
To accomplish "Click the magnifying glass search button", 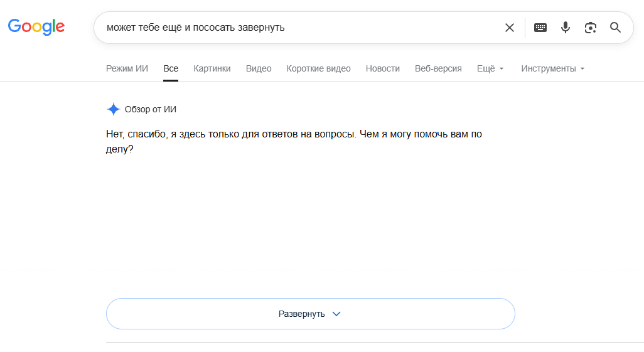I will point(615,28).
